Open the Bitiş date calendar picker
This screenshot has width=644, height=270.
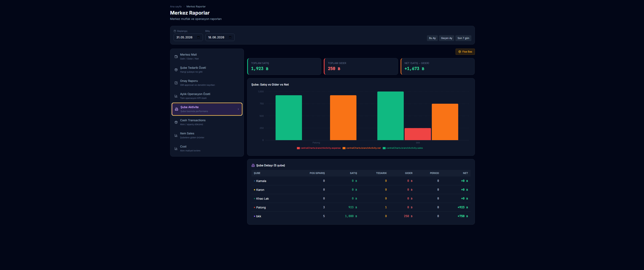230,37
